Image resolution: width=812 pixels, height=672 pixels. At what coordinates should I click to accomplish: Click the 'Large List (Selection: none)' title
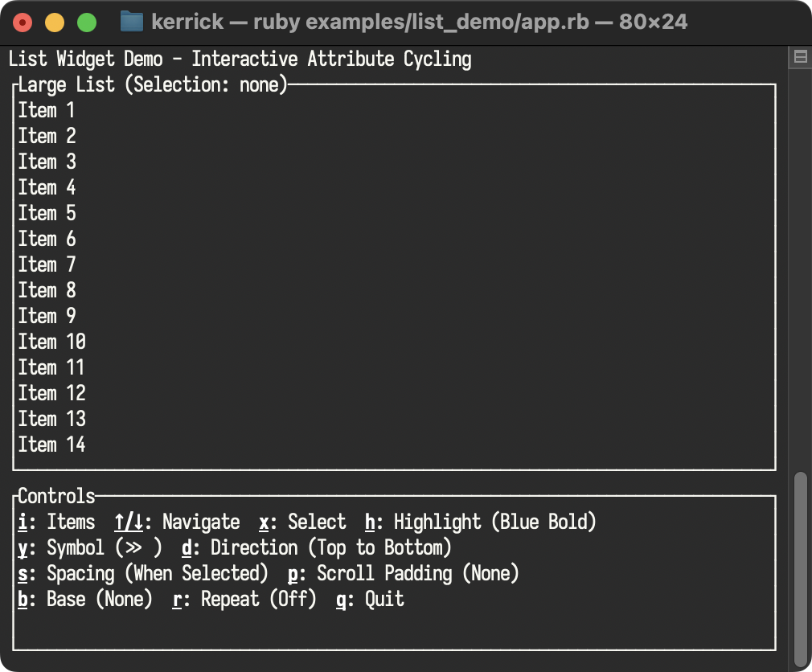(x=153, y=85)
